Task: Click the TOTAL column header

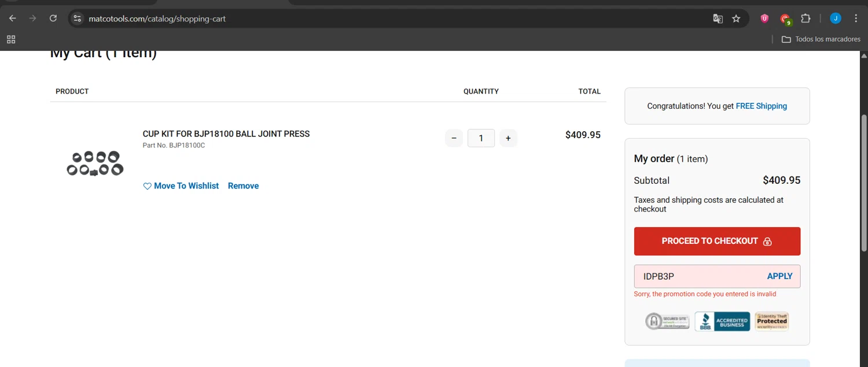Action: tap(590, 91)
